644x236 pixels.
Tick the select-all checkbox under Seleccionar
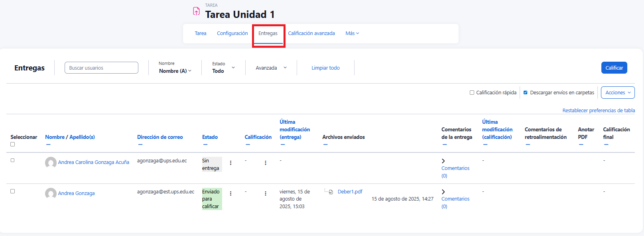(x=12, y=144)
